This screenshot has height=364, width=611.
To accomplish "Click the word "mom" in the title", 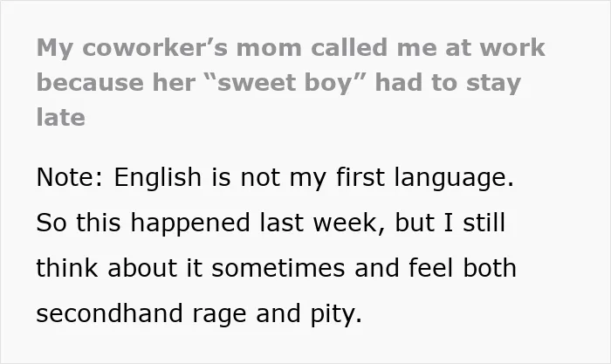I will (269, 49).
